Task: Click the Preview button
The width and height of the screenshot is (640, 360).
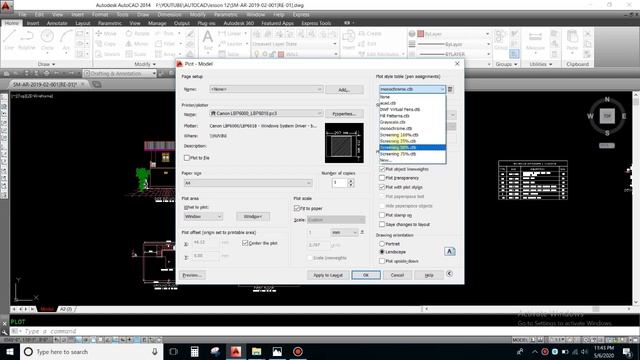Action: click(192, 275)
